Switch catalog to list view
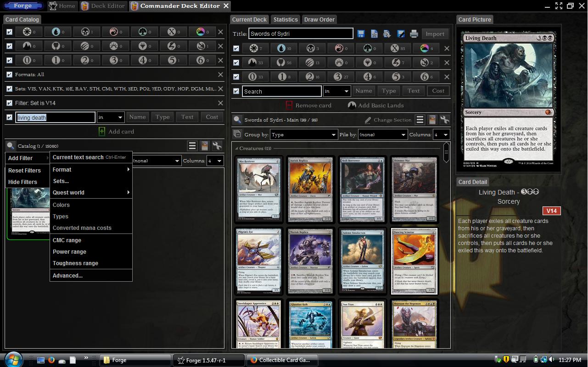Image resolution: width=588 pixels, height=367 pixels. pos(192,146)
